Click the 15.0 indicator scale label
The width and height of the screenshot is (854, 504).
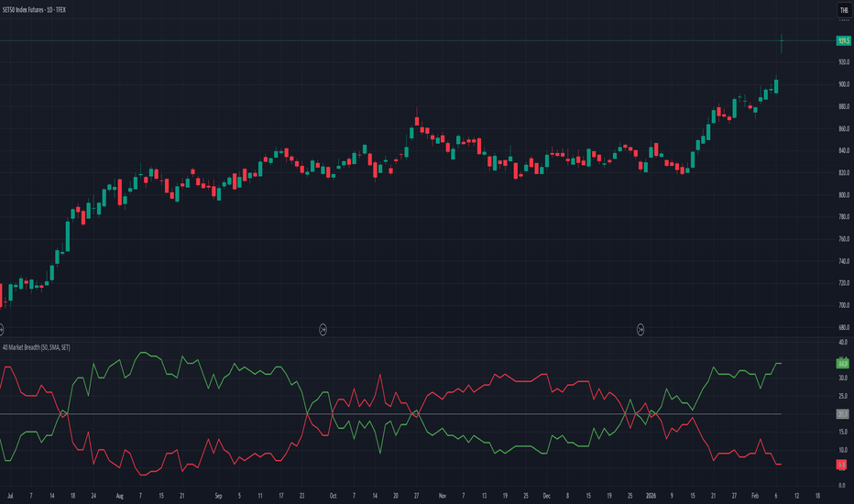coord(843,433)
